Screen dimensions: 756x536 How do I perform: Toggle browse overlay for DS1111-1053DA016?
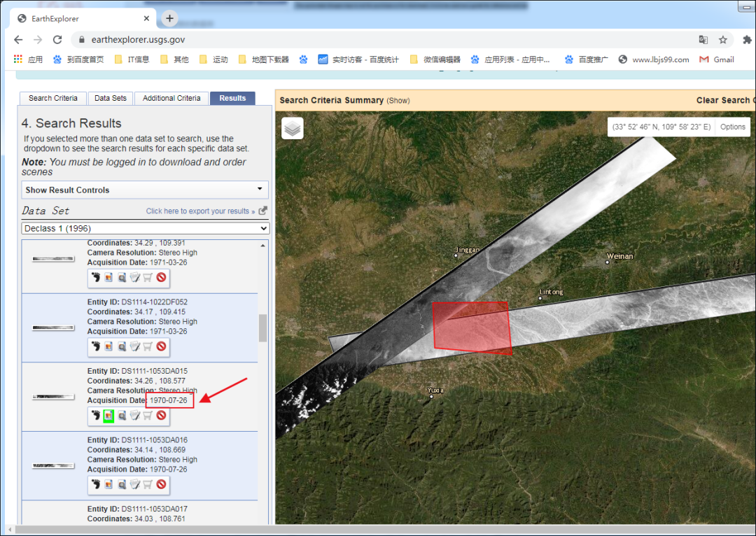[108, 484]
